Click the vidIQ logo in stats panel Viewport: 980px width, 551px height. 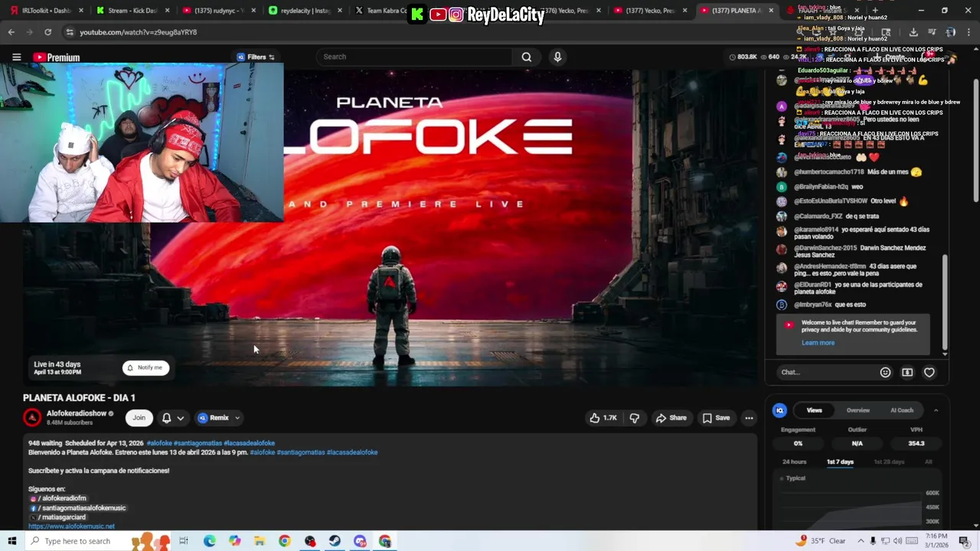[779, 410]
